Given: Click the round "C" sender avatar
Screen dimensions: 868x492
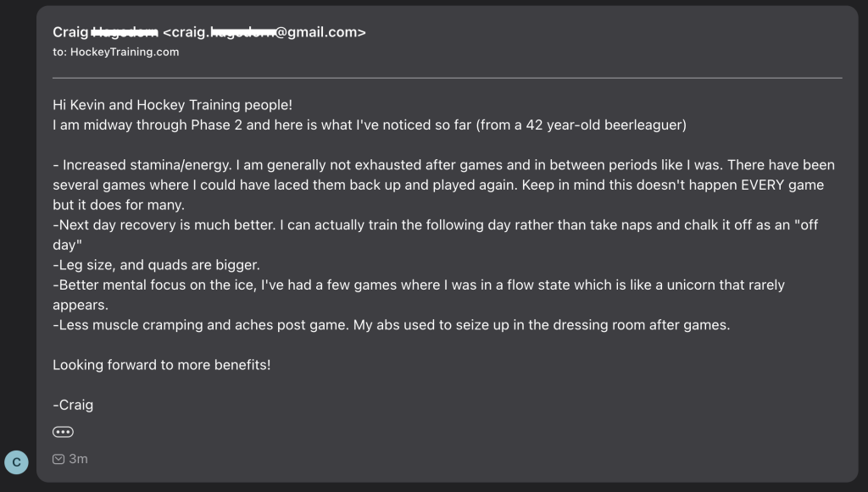Looking at the screenshot, I should pos(16,462).
